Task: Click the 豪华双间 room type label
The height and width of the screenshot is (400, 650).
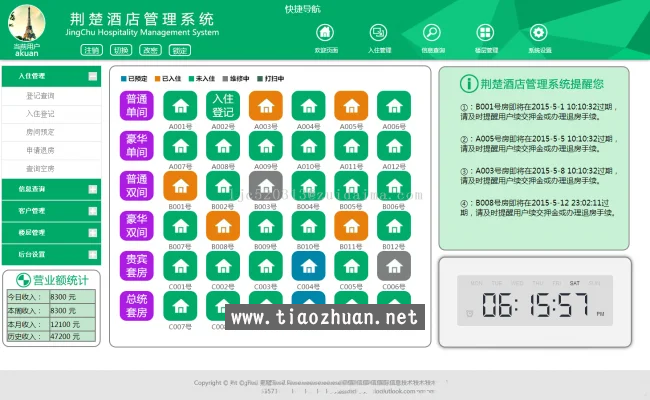Action: [137, 226]
